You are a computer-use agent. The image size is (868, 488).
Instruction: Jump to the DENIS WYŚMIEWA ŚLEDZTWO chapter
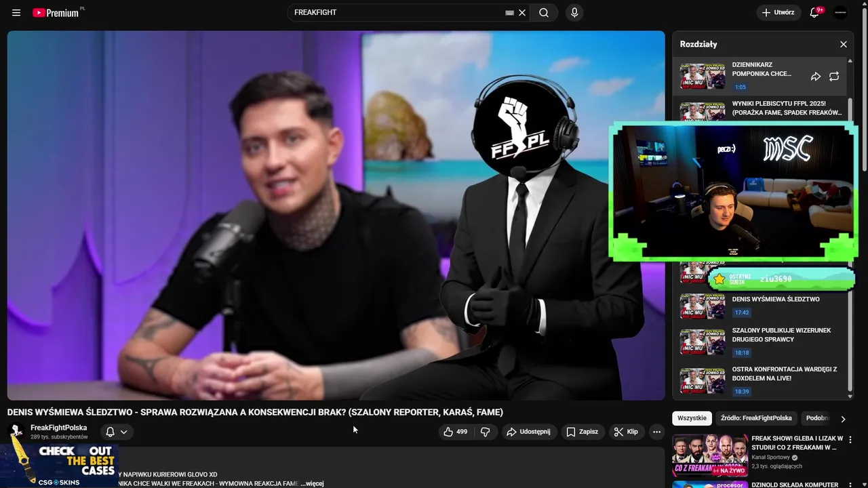click(776, 299)
